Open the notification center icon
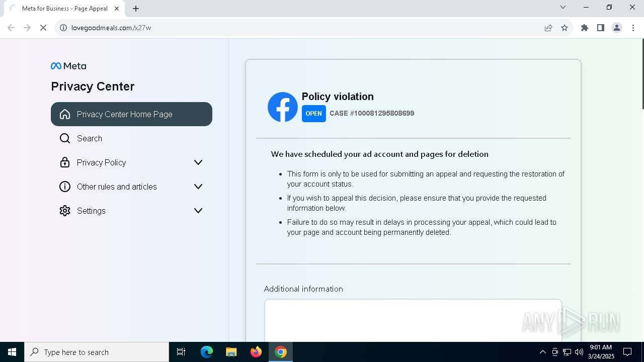The image size is (644, 362). click(627, 352)
